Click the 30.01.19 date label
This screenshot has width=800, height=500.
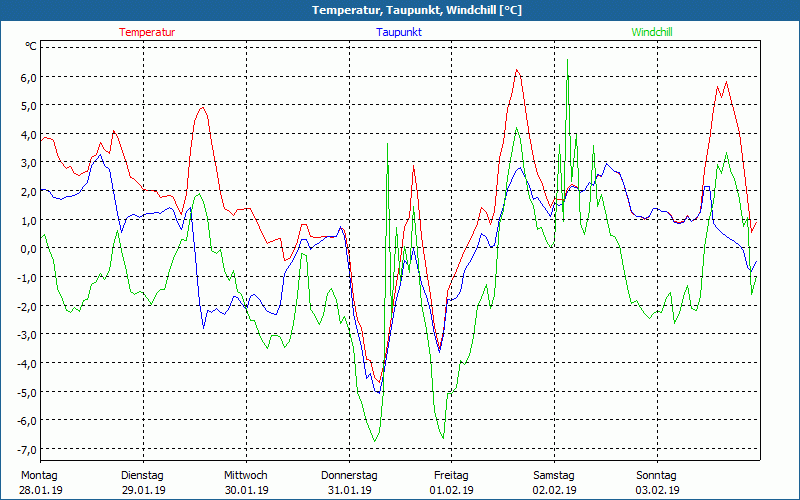tap(246, 490)
